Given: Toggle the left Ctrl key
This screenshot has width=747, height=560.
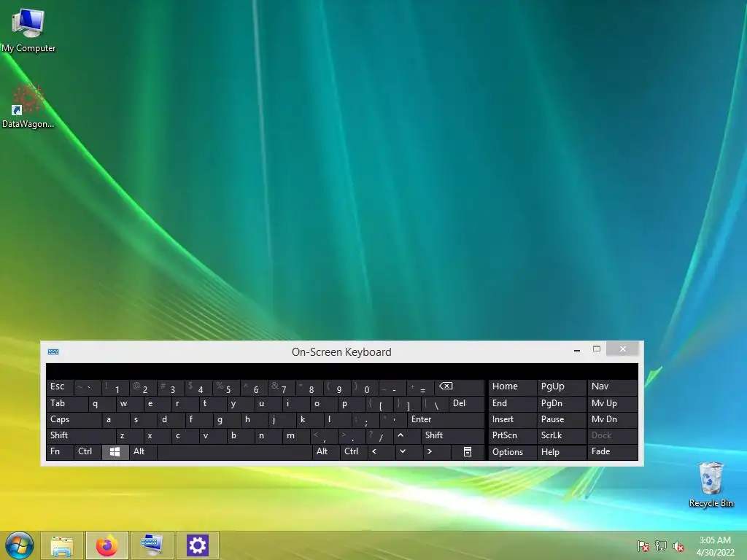Looking at the screenshot, I should [x=88, y=452].
